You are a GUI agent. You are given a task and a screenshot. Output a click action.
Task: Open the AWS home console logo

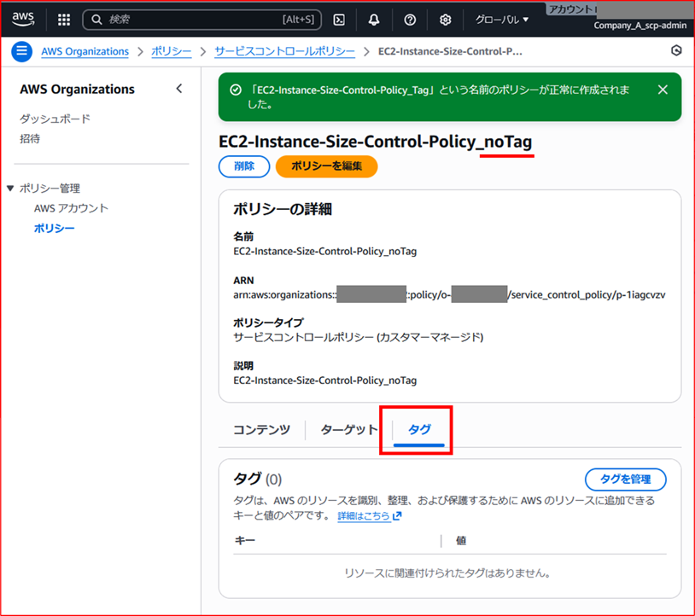(23, 19)
